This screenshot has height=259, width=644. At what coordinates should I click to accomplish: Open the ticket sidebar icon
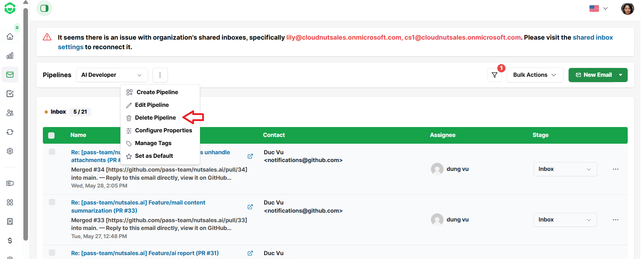click(x=10, y=183)
